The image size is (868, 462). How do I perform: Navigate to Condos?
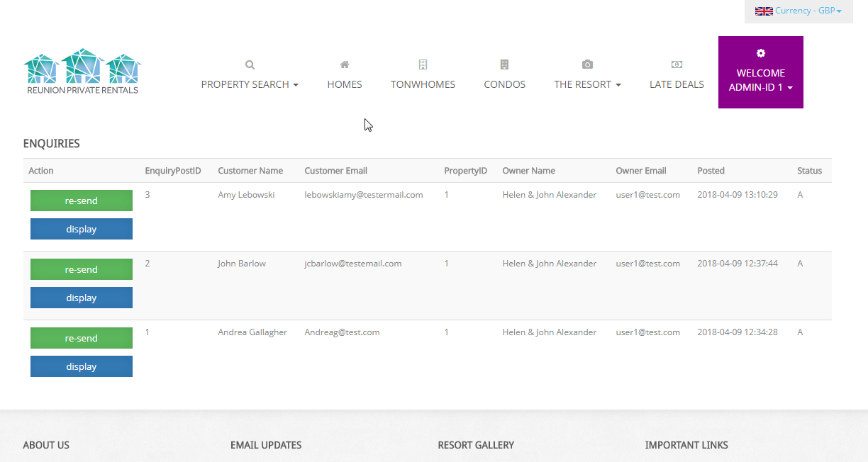click(505, 84)
